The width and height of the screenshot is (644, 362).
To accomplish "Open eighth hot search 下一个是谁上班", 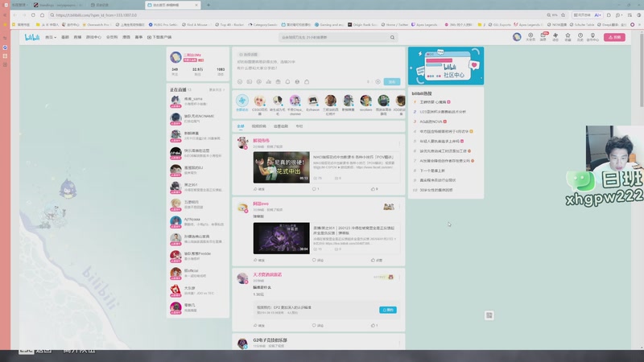I will point(432,171).
